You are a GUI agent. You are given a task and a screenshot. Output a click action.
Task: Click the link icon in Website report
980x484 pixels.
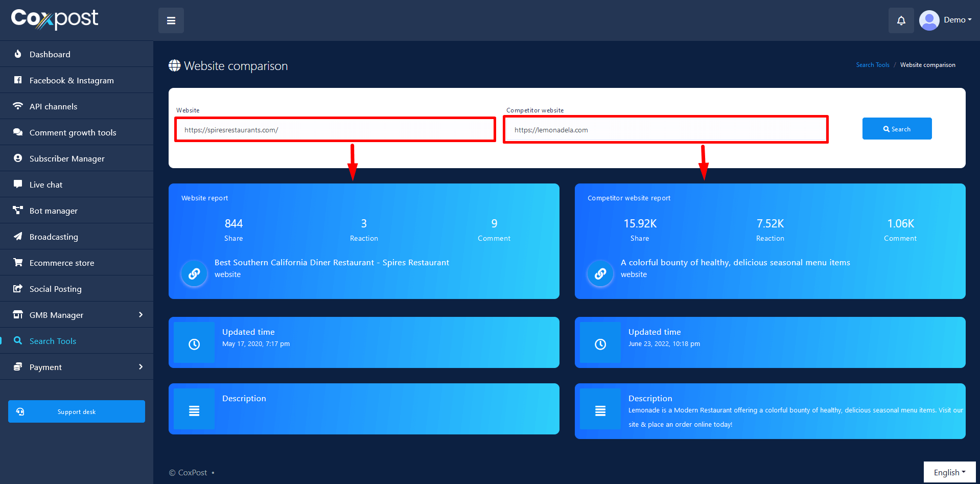194,274
